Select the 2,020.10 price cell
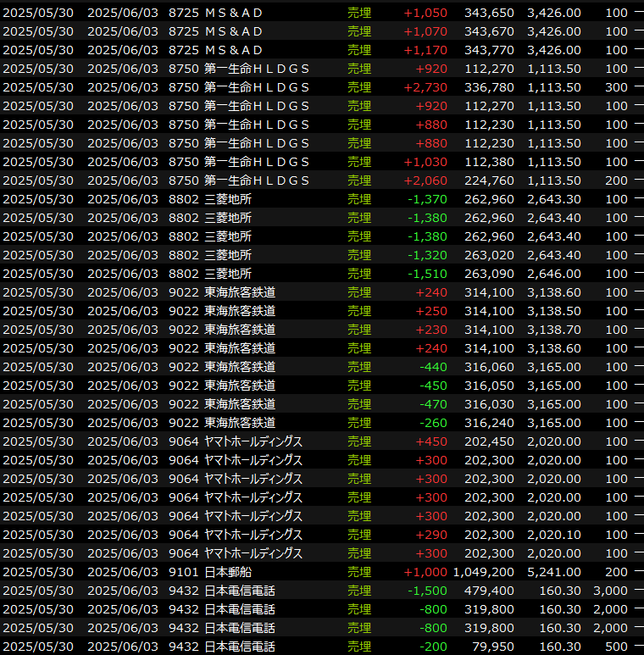Viewport: 644px width, 655px height. [x=553, y=535]
